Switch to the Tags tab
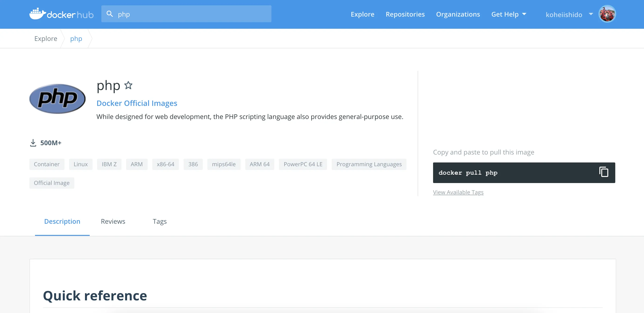 160,221
